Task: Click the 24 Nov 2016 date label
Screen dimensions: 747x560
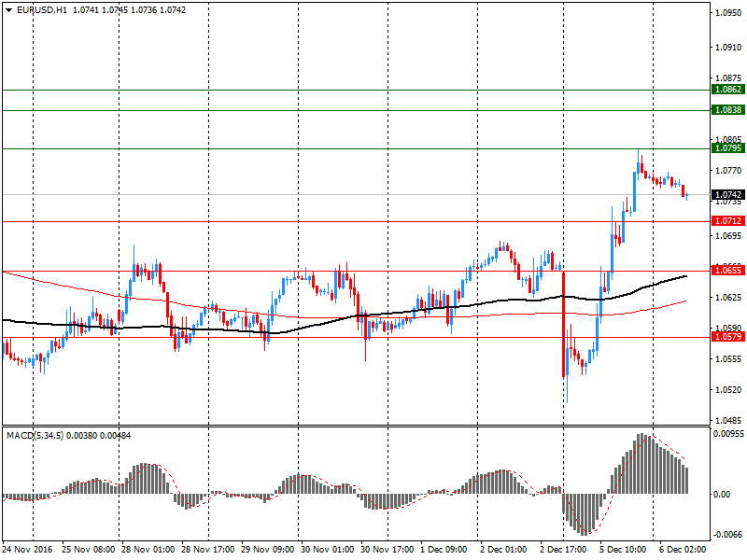Action: tap(27, 550)
